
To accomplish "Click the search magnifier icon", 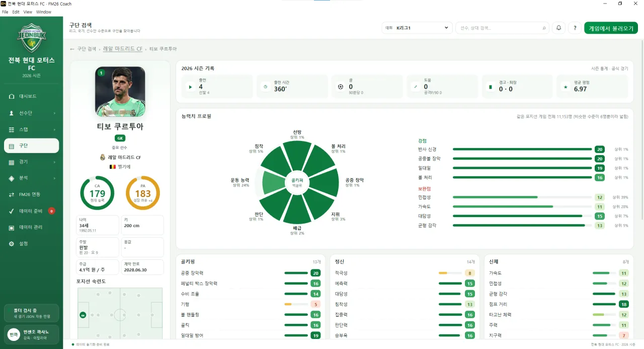I will click(544, 28).
